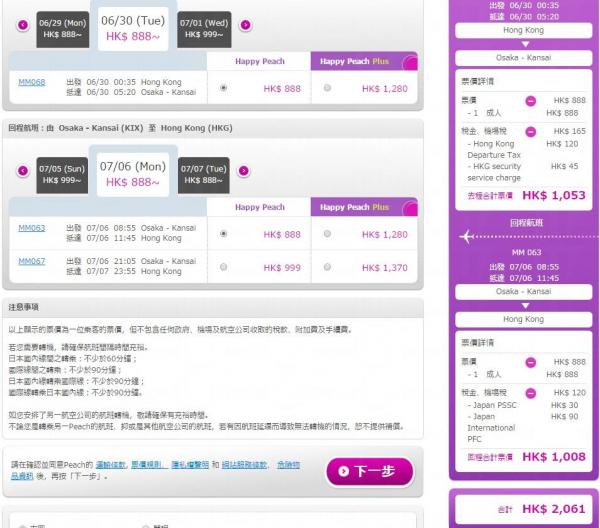Click outbound total HK$ 1,053 in sidebar
Image resolution: width=600 pixels, height=528 pixels.
click(x=554, y=196)
